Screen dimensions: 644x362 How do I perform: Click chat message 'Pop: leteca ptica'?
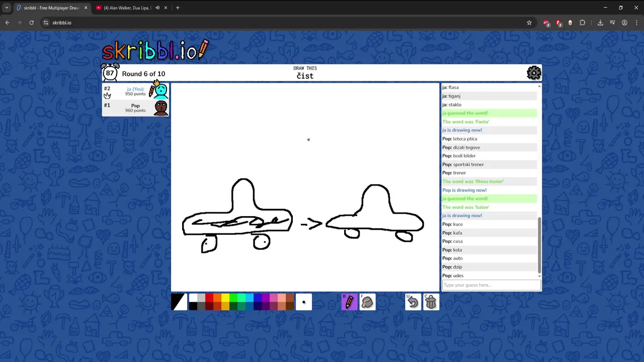click(x=489, y=139)
